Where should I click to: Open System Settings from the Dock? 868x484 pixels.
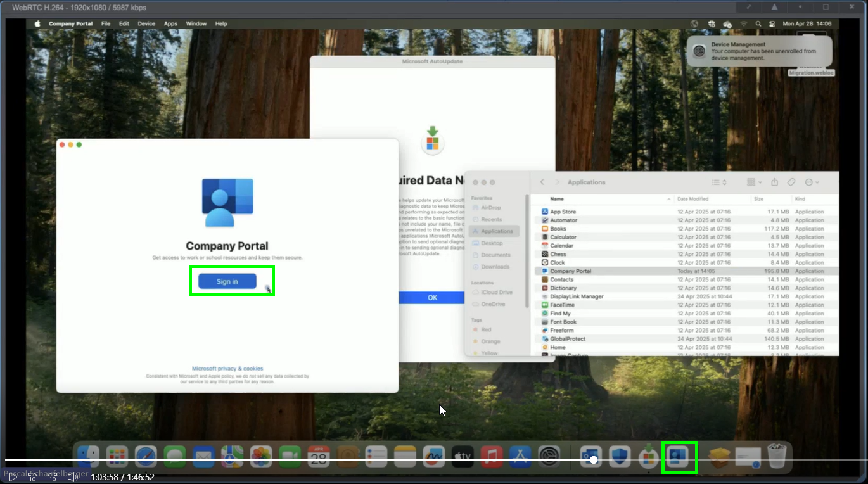pyautogui.click(x=549, y=457)
